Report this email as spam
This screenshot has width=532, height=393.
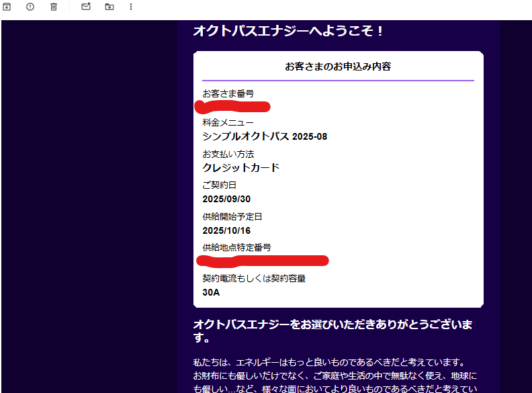30,7
